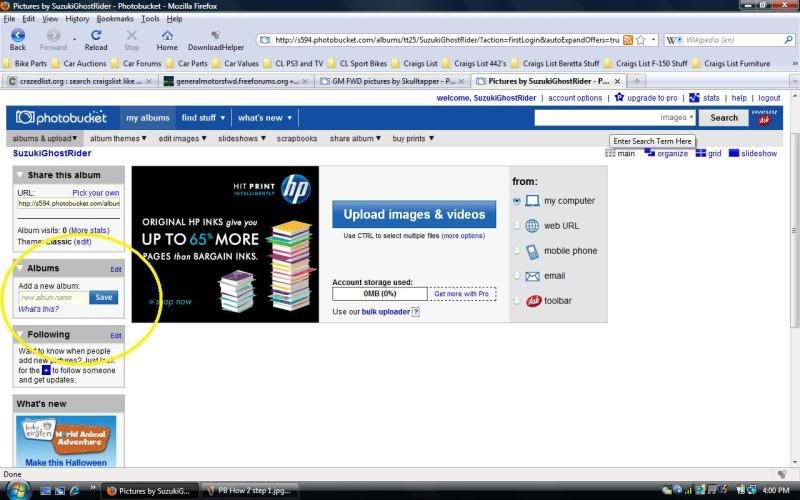This screenshot has height=500, width=800.
Task: Open 'slideshows' dropdown menu
Action: click(242, 138)
